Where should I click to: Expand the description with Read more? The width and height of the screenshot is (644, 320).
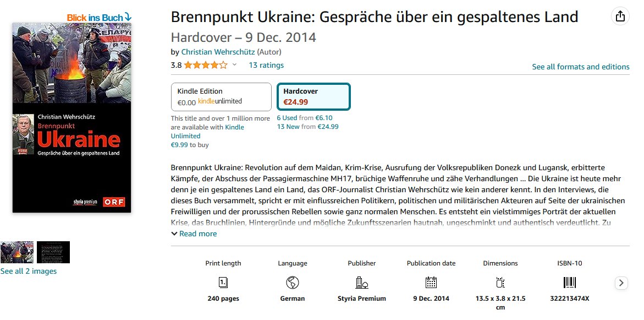click(x=194, y=234)
